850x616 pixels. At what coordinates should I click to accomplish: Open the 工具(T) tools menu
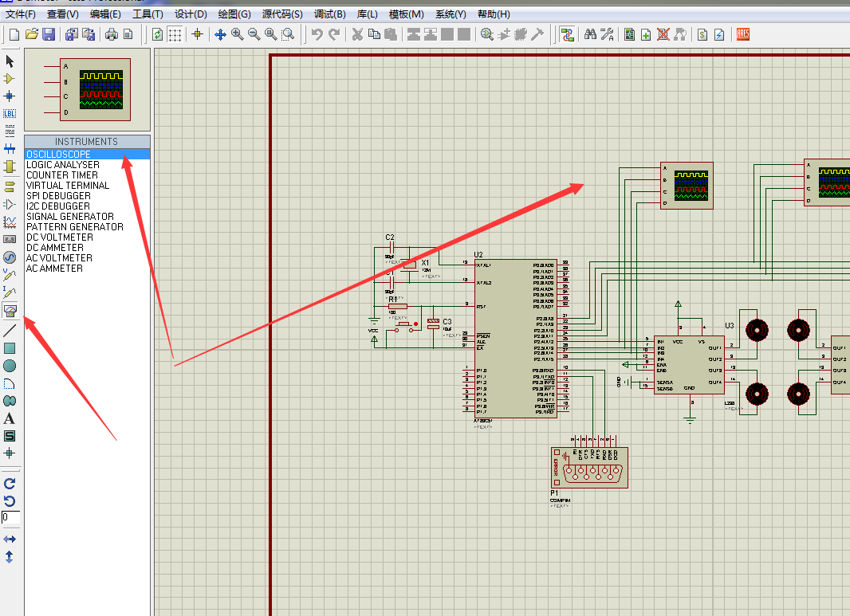tap(148, 14)
